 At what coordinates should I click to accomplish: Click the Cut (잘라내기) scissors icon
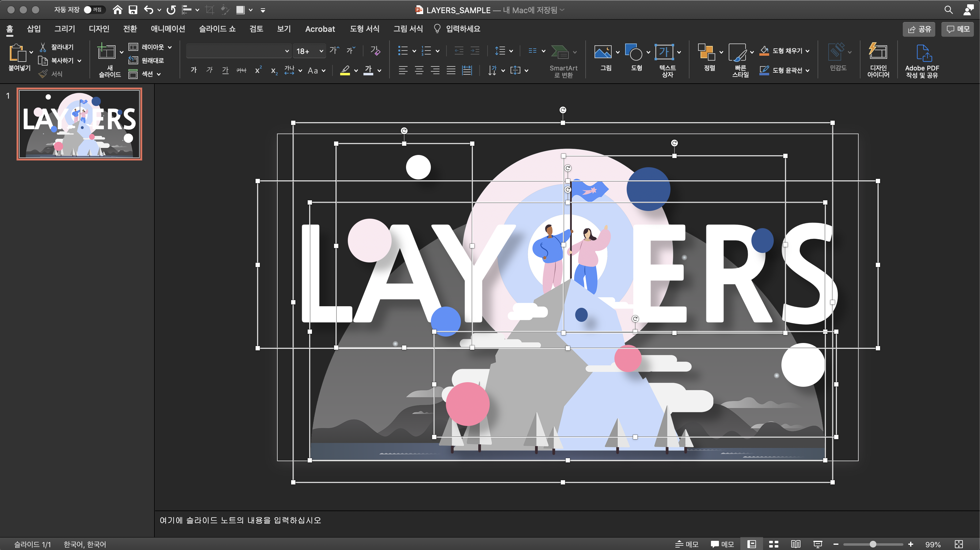[43, 47]
